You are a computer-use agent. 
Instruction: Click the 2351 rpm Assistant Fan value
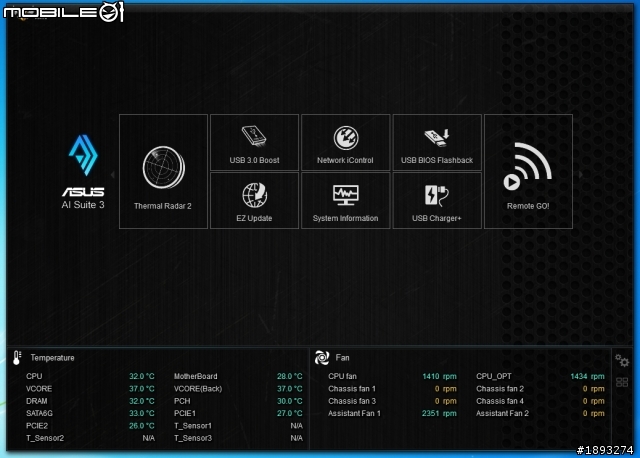tap(439, 413)
